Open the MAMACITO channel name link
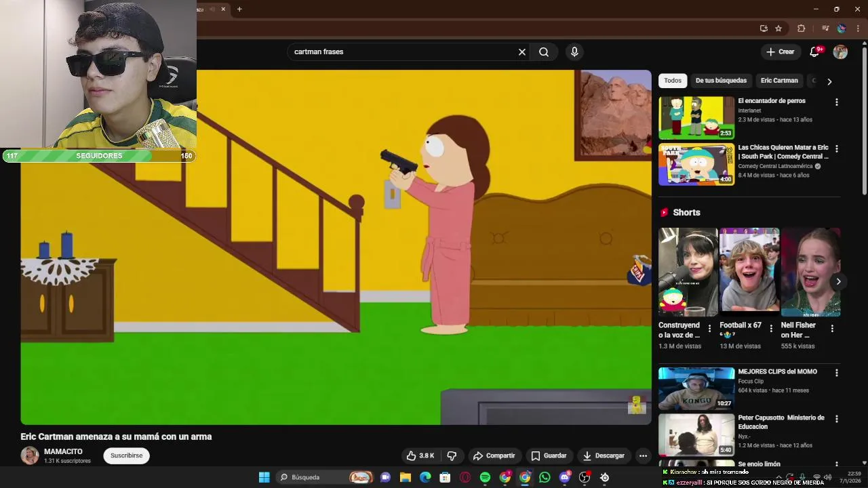The height and width of the screenshot is (488, 868). coord(63,451)
